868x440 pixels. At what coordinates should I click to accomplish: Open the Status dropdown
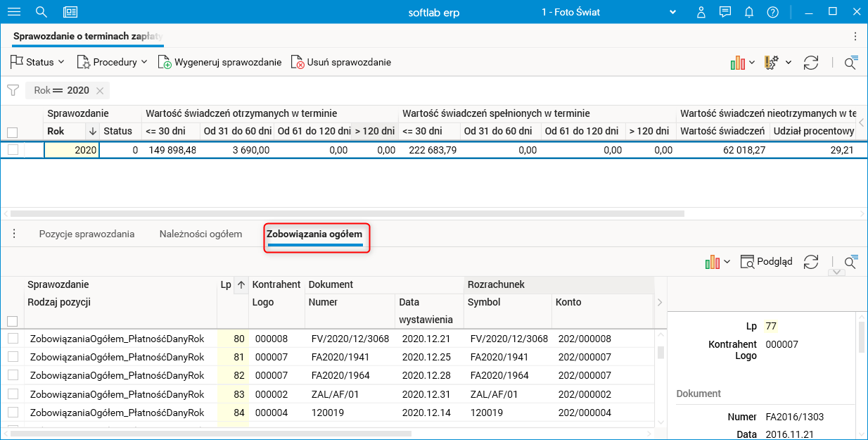37,62
